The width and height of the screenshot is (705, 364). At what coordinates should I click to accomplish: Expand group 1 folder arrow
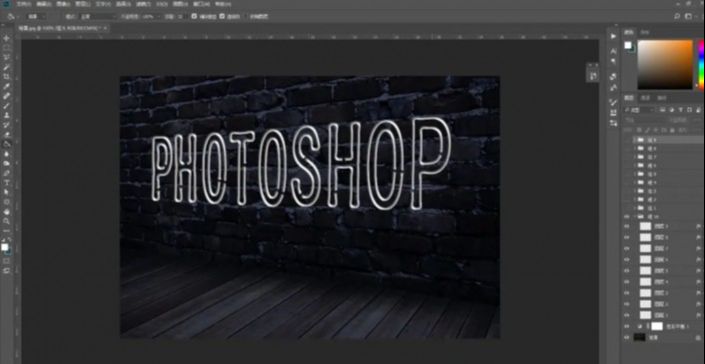tap(634, 208)
